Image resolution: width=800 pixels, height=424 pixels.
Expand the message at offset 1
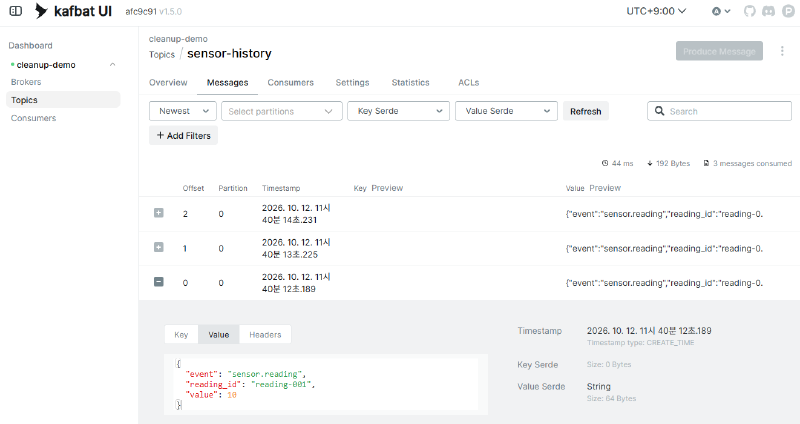pyautogui.click(x=159, y=247)
